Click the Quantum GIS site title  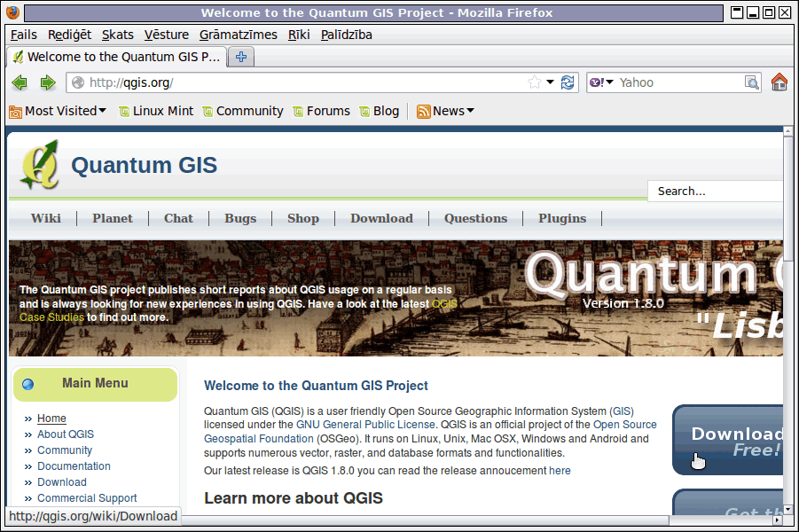pos(145,165)
